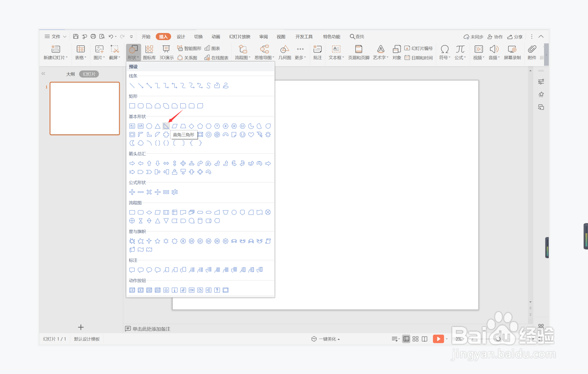Select the oval shape in basic shapes

[149, 126]
